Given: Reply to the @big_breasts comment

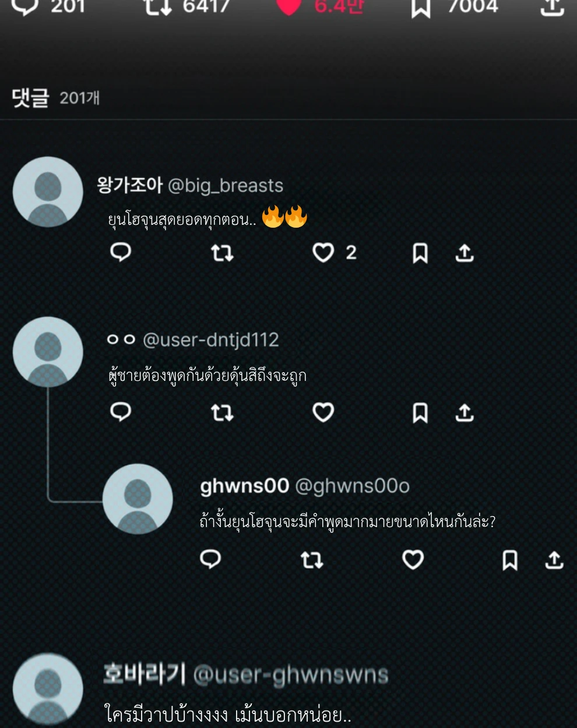Looking at the screenshot, I should click(121, 252).
